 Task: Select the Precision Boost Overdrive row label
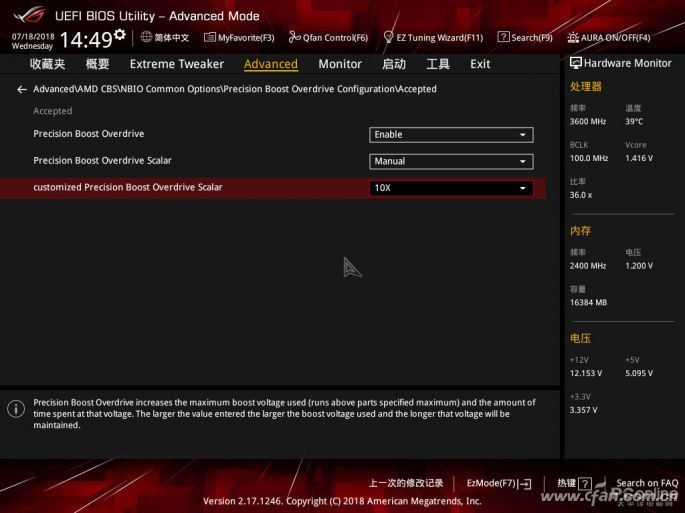pyautogui.click(x=89, y=134)
